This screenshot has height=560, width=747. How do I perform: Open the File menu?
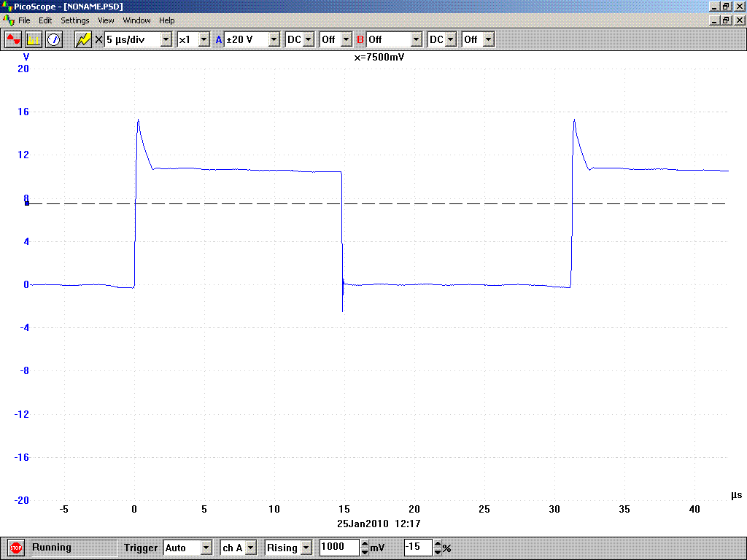pyautogui.click(x=24, y=20)
